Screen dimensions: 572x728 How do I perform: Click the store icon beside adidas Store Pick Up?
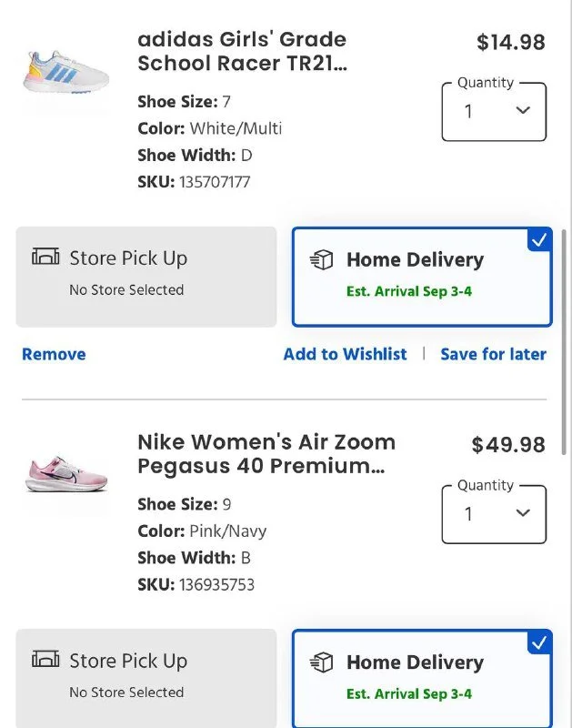click(x=45, y=258)
